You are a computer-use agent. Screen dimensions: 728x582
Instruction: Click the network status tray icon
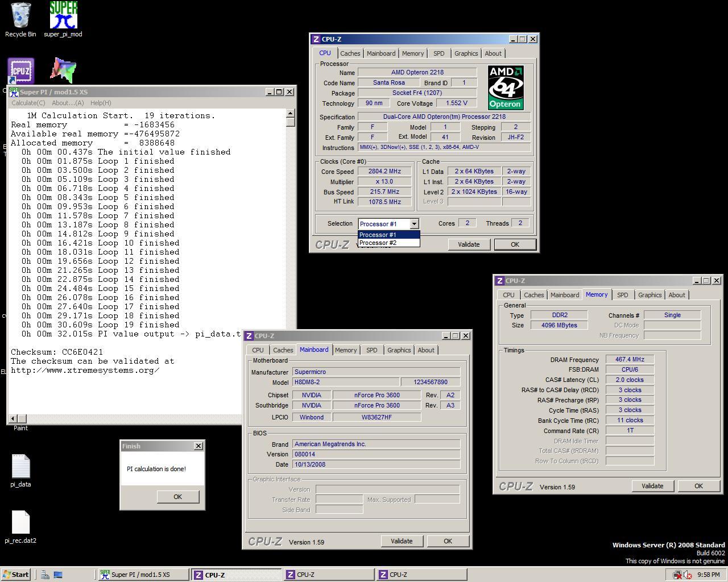[x=677, y=575]
